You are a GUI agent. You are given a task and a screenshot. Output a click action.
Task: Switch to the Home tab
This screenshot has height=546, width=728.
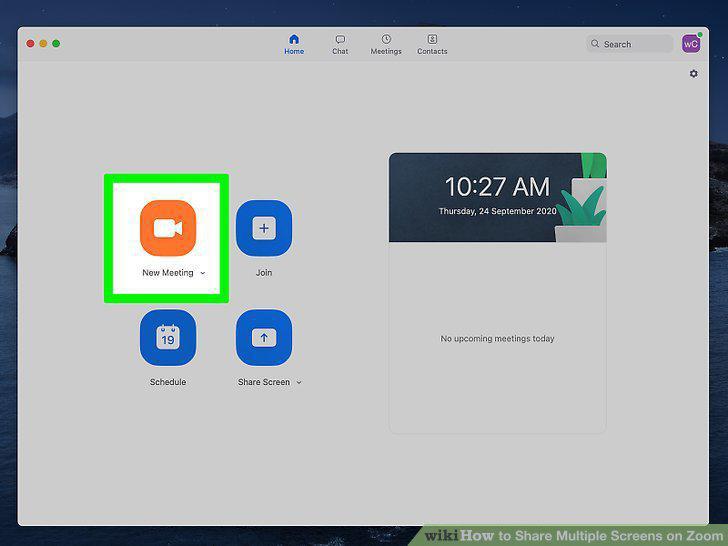pos(294,45)
